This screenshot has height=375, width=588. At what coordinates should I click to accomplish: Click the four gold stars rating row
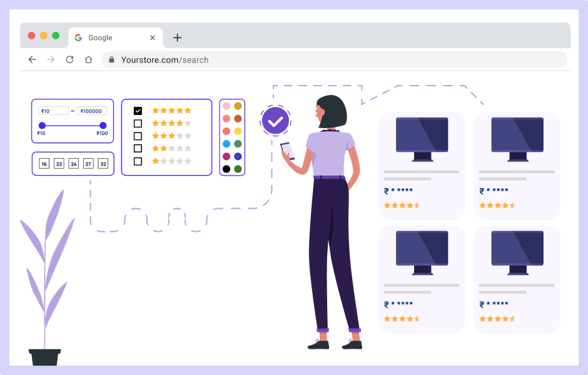tap(172, 123)
